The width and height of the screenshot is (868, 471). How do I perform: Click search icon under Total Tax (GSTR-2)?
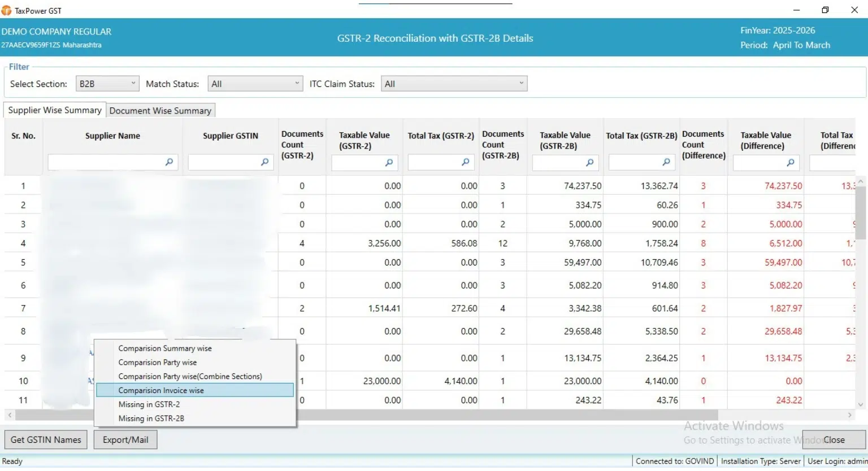(x=465, y=163)
